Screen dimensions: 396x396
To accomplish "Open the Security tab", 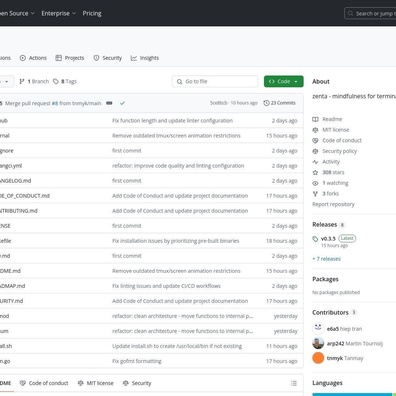I will point(107,58).
